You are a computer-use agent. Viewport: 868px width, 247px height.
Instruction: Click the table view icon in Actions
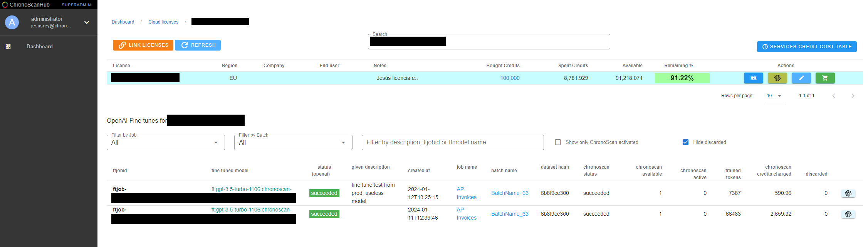tap(753, 78)
